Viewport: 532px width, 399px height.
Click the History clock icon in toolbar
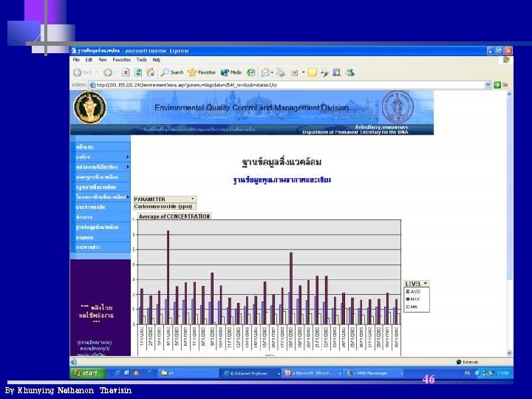[250, 72]
